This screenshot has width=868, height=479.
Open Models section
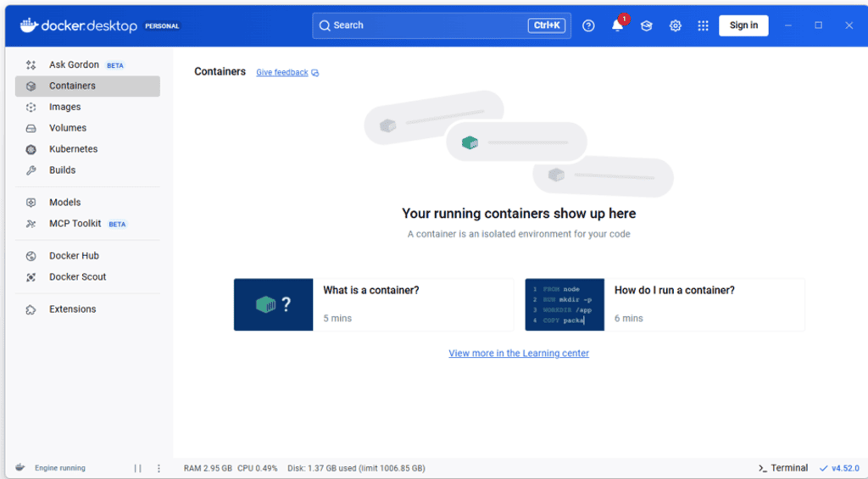click(x=87, y=202)
